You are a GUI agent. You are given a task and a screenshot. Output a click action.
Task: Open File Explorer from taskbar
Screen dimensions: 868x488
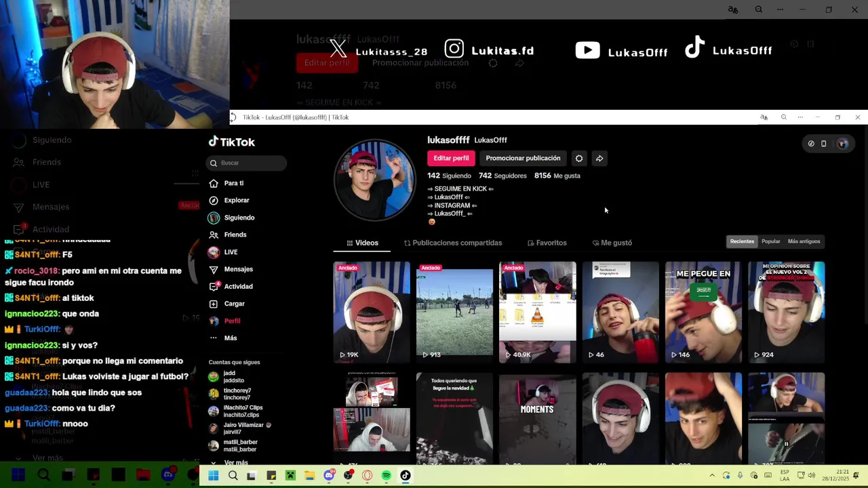[309, 476]
